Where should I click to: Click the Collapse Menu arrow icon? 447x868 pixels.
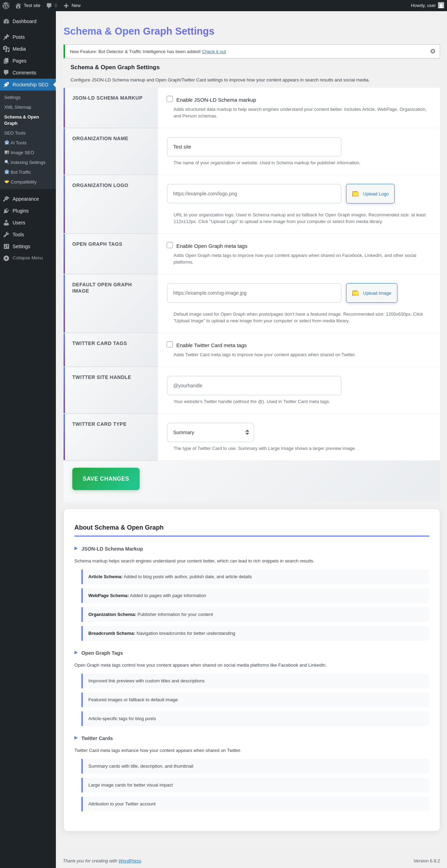6,258
